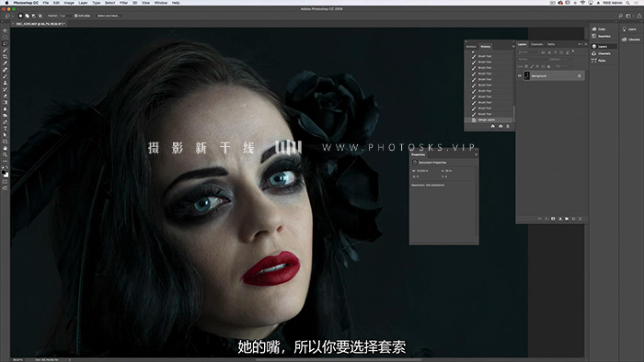Open the Properties panel flyout menu
644x362 pixels.
tap(476, 154)
